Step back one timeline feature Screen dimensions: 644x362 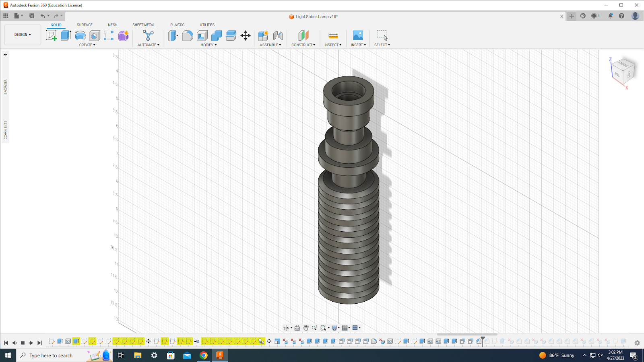14,343
